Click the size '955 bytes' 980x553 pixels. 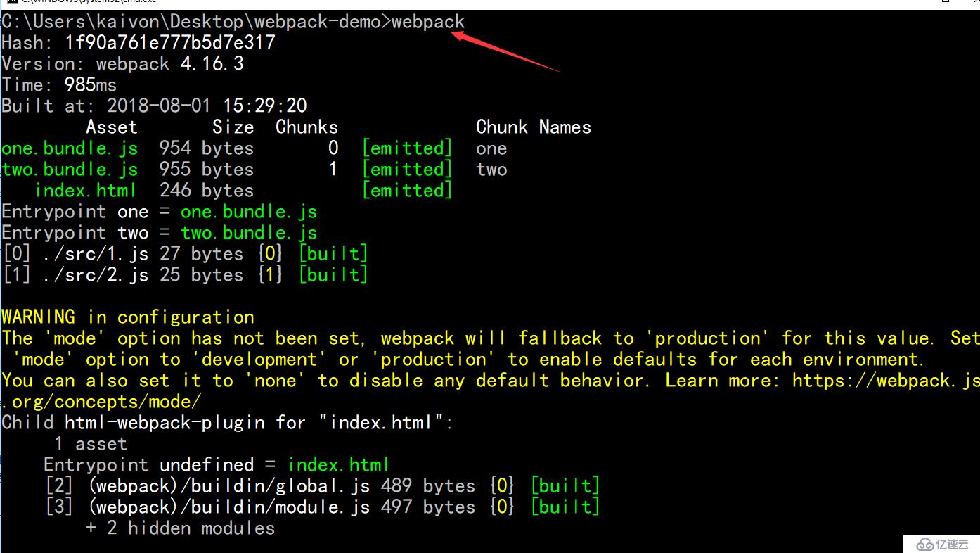(207, 170)
